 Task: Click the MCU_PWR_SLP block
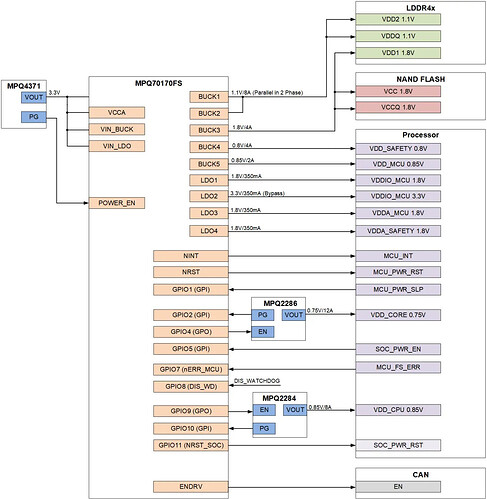[398, 290]
